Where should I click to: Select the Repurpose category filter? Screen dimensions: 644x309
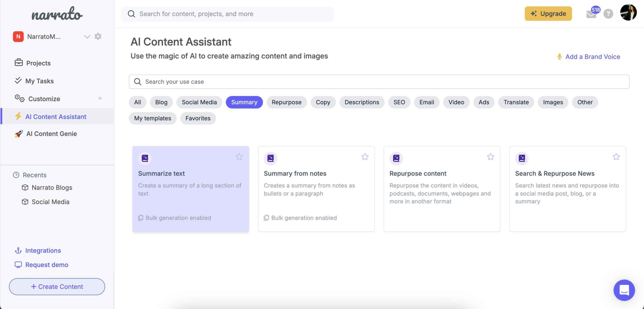(287, 102)
